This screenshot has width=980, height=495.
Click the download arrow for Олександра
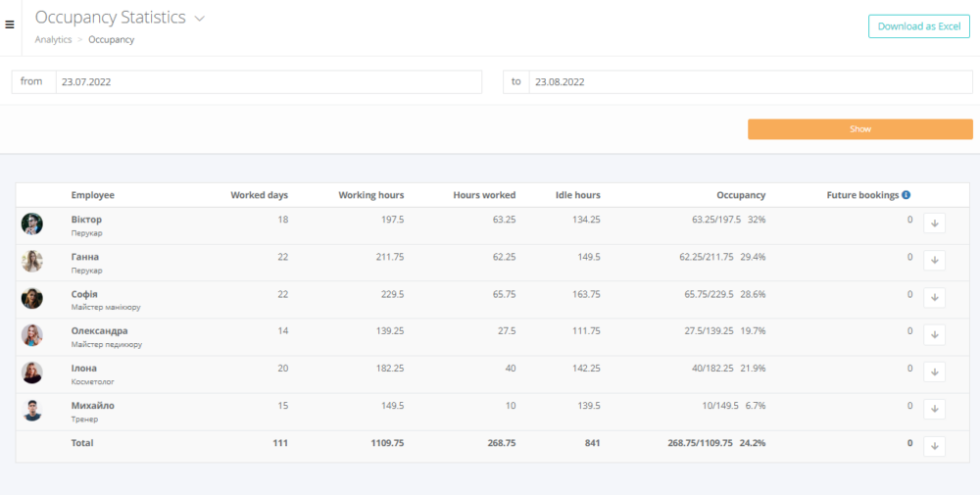coord(934,335)
